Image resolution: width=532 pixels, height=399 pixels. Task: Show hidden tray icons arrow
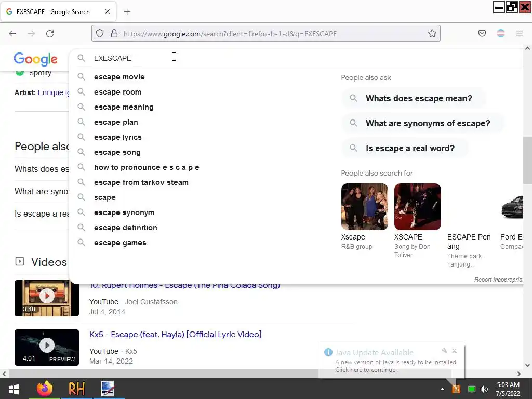[x=442, y=389]
